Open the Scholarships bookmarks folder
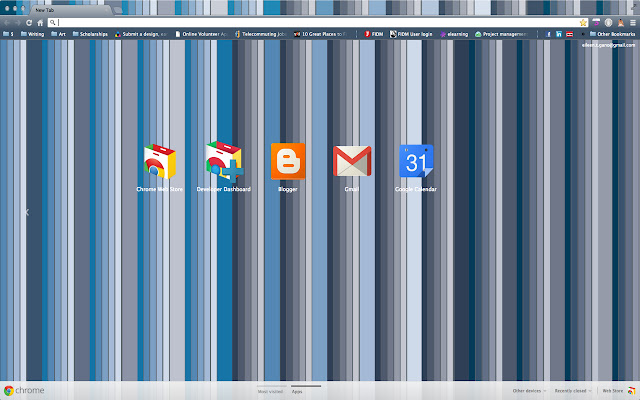640x400 pixels. [90, 34]
